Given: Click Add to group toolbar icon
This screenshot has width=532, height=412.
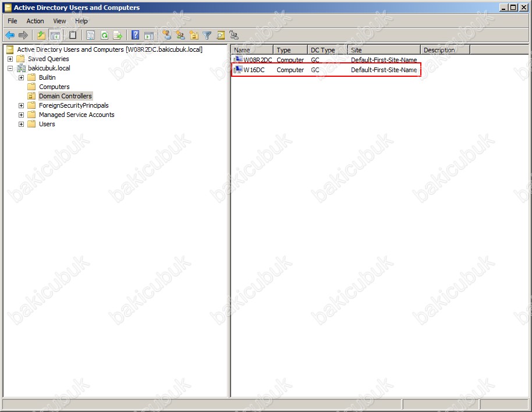Looking at the screenshot, I should [234, 35].
